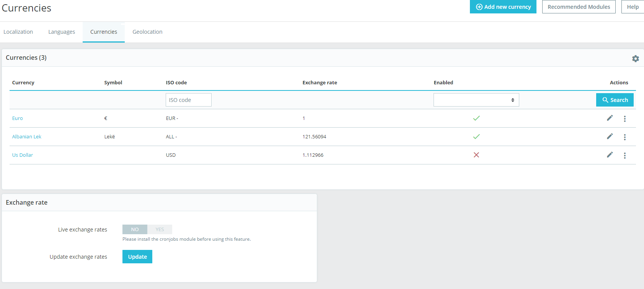Sort by the ISO code column header

click(176, 82)
